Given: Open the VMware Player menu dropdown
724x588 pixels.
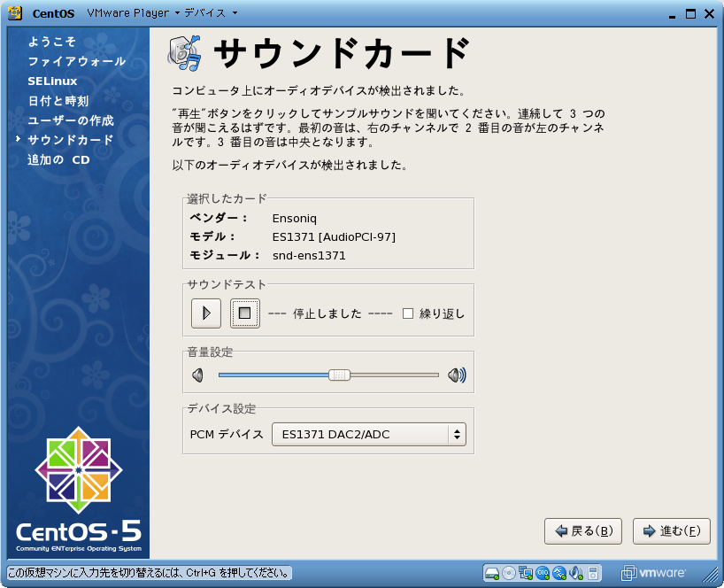Looking at the screenshot, I should [x=134, y=13].
